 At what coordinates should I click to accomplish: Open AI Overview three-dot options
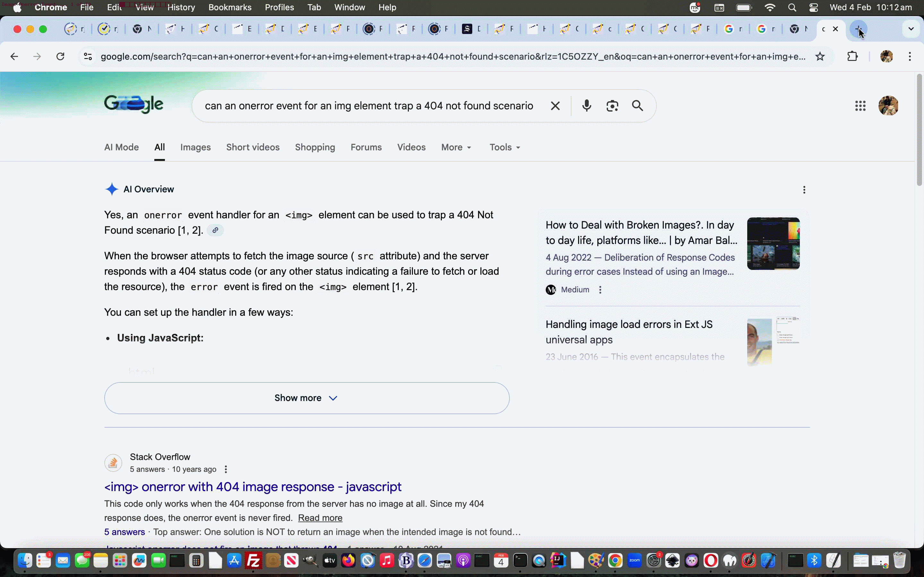804,190
